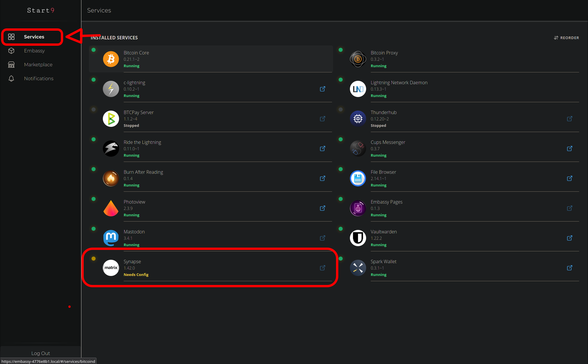Open the Burn After Reading service name
Screen dimensions: 588x364
pyautogui.click(x=143, y=172)
